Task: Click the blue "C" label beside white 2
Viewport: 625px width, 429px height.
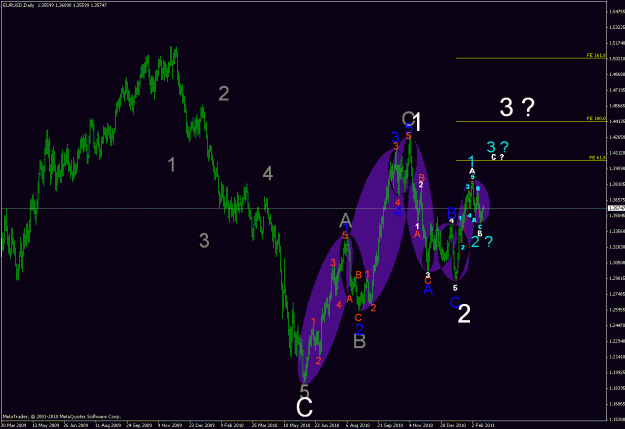Action: click(x=455, y=302)
